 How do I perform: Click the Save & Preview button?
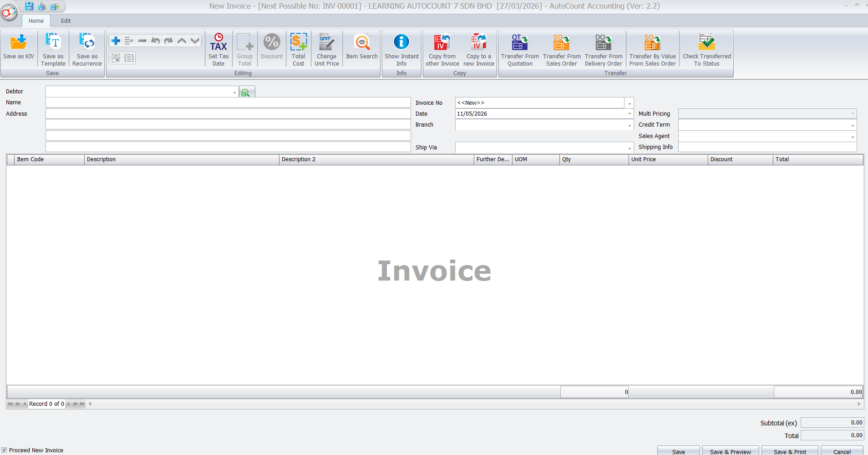tap(730, 451)
